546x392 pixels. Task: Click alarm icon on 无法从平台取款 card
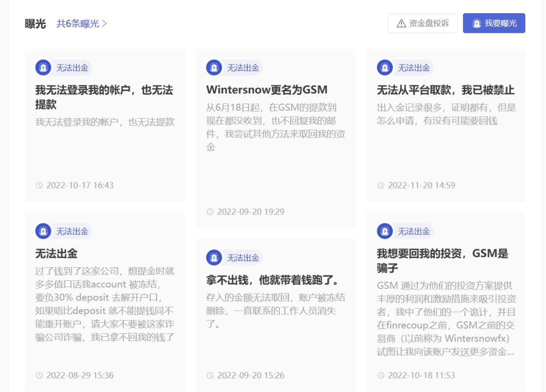[385, 68]
